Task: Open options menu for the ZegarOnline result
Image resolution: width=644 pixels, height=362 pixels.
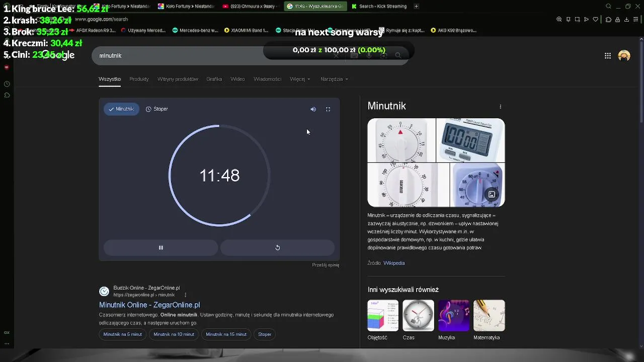Action: tap(185, 295)
